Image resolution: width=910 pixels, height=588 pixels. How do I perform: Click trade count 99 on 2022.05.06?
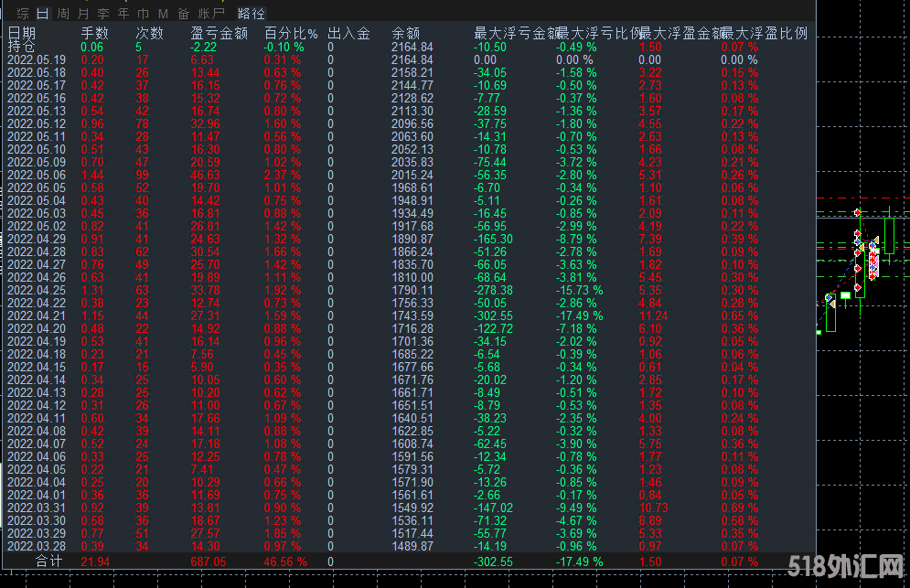point(142,175)
